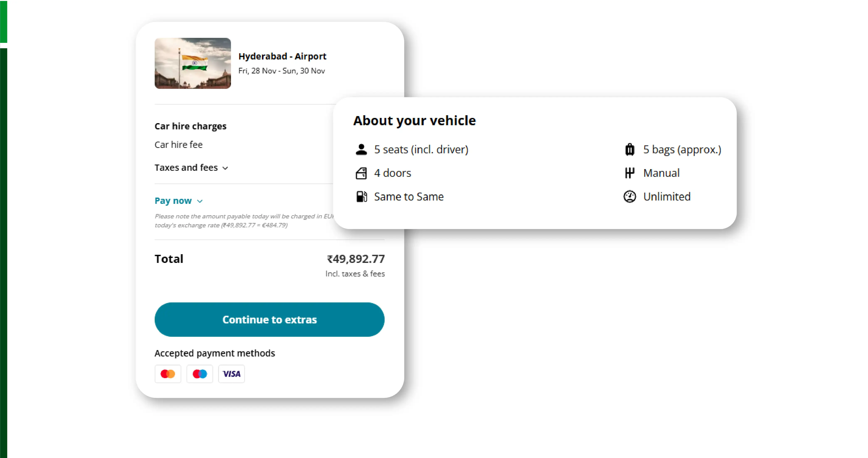Click the car door icon

coord(361,173)
